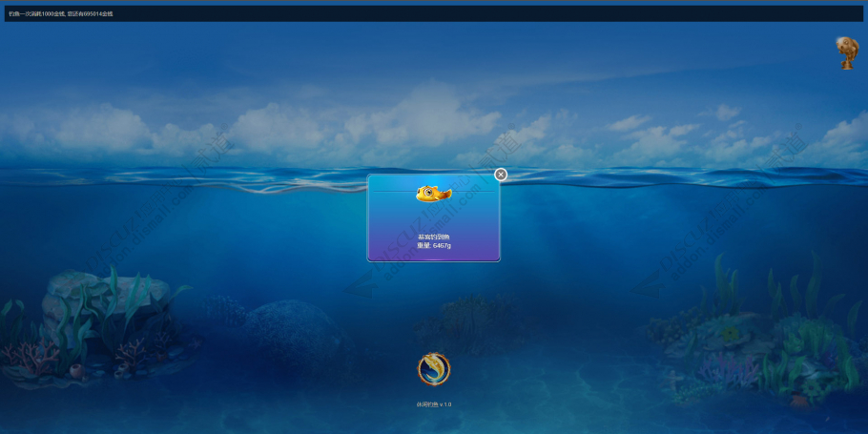Click the version label 休闲钓鱼 v.1.0
The height and width of the screenshot is (434, 868).
(x=434, y=404)
